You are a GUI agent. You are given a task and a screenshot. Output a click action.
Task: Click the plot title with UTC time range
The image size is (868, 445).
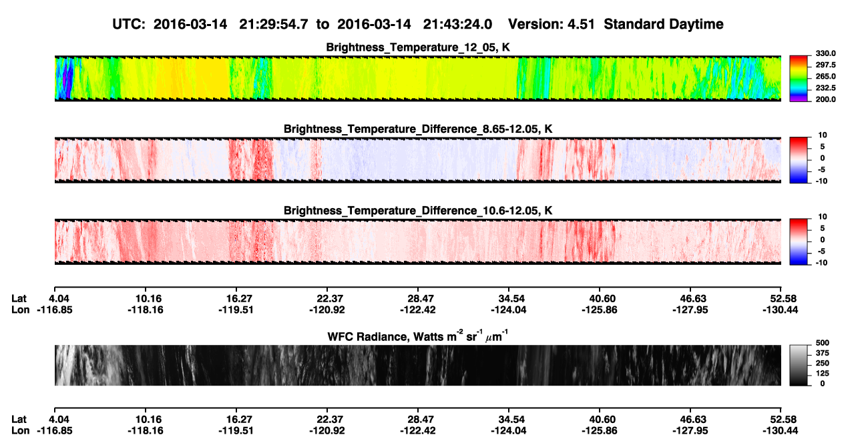point(419,24)
